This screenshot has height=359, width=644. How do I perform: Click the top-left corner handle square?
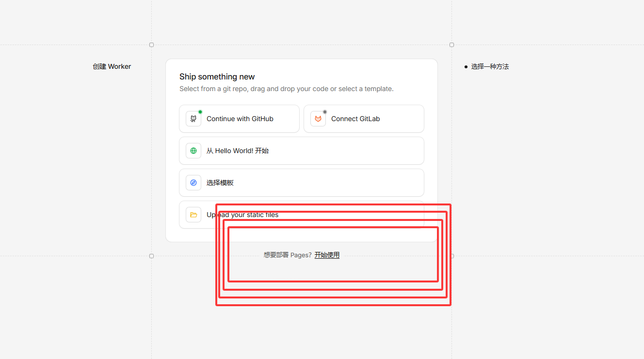click(151, 45)
